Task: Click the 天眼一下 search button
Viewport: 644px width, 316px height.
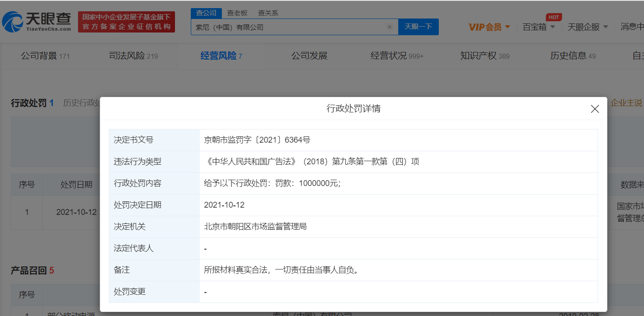Action: coord(419,27)
